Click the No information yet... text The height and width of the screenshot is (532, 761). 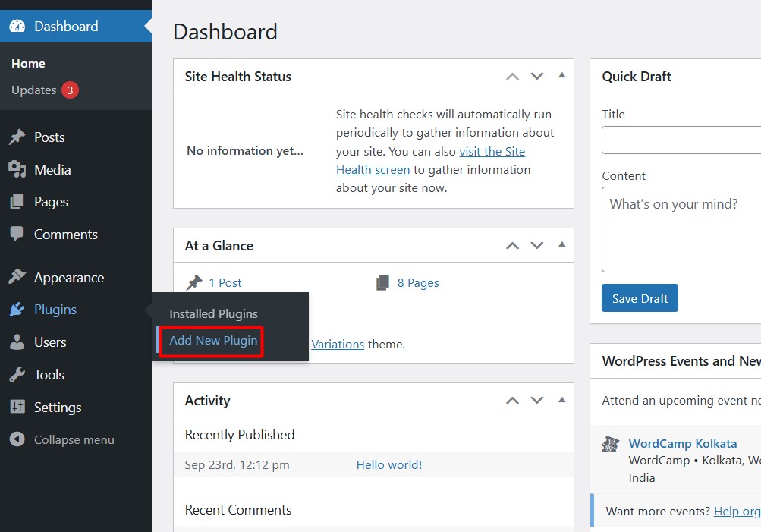point(245,151)
